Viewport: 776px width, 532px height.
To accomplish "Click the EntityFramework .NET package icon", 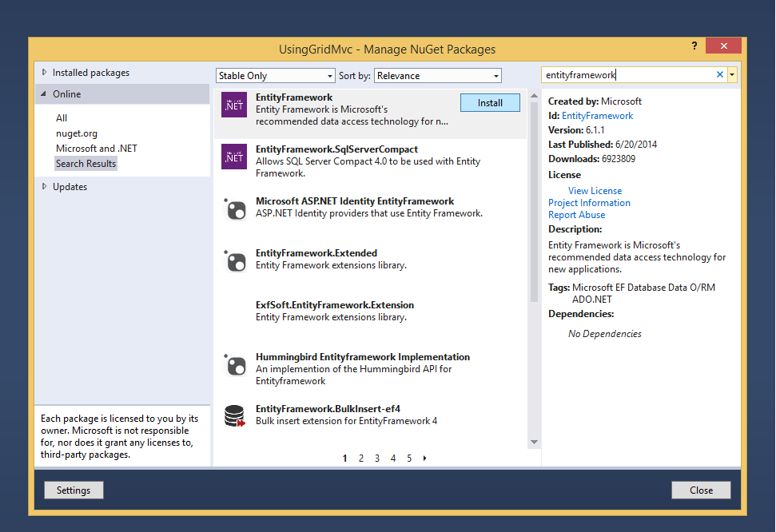I will click(x=234, y=105).
